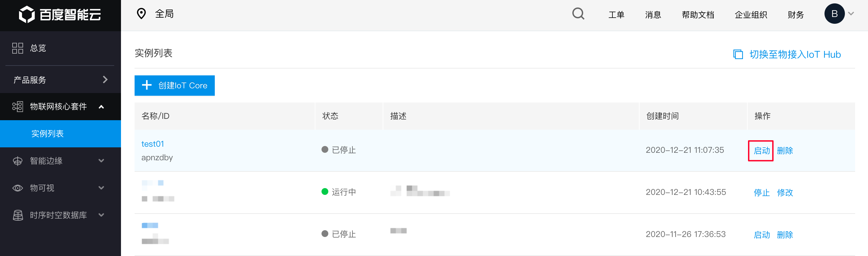Expand the 智能边缘 chevron
Image resolution: width=868 pixels, height=256 pixels.
[101, 161]
